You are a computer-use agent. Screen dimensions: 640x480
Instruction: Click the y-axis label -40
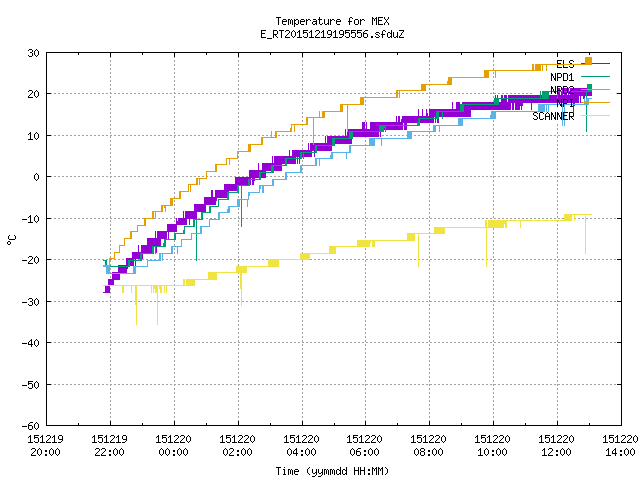(31, 343)
